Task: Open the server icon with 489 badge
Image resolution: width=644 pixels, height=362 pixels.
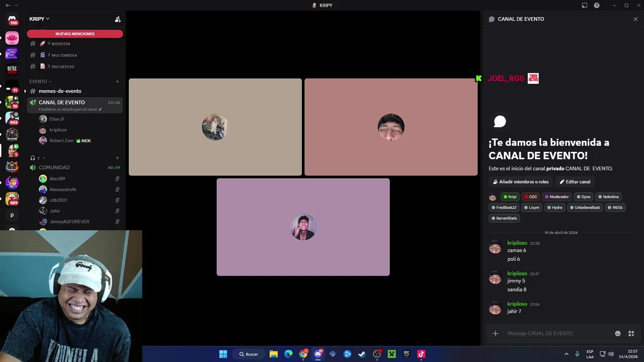Action: click(x=12, y=199)
